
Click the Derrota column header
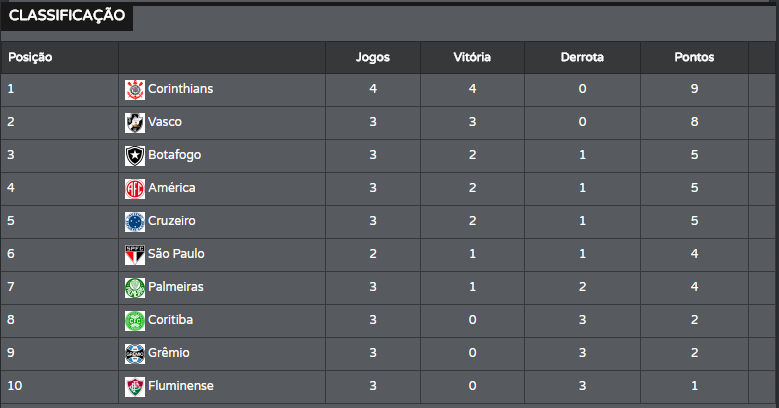[x=582, y=57]
